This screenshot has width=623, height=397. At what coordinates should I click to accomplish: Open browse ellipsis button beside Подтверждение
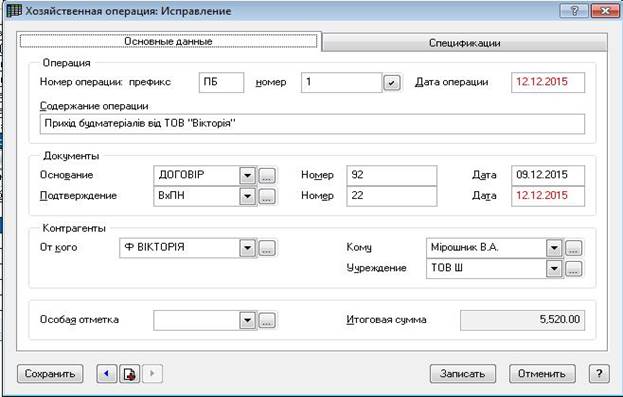click(267, 196)
